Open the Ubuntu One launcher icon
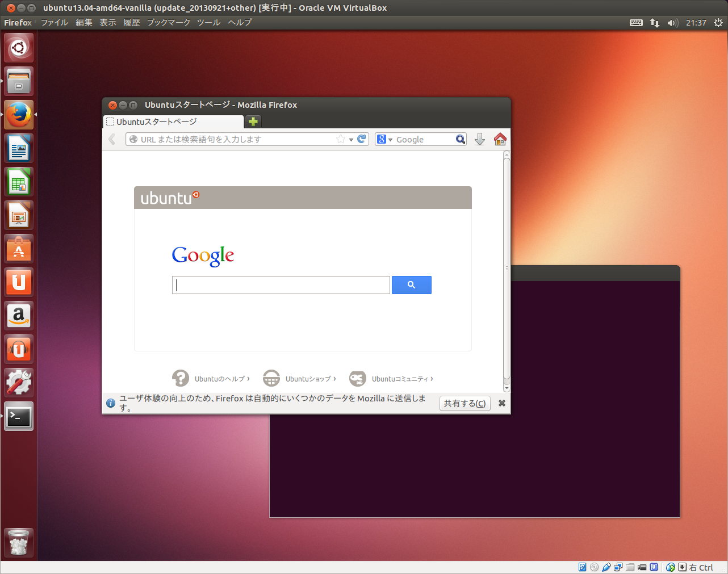Screen dimensions: 728x574 click(x=19, y=282)
